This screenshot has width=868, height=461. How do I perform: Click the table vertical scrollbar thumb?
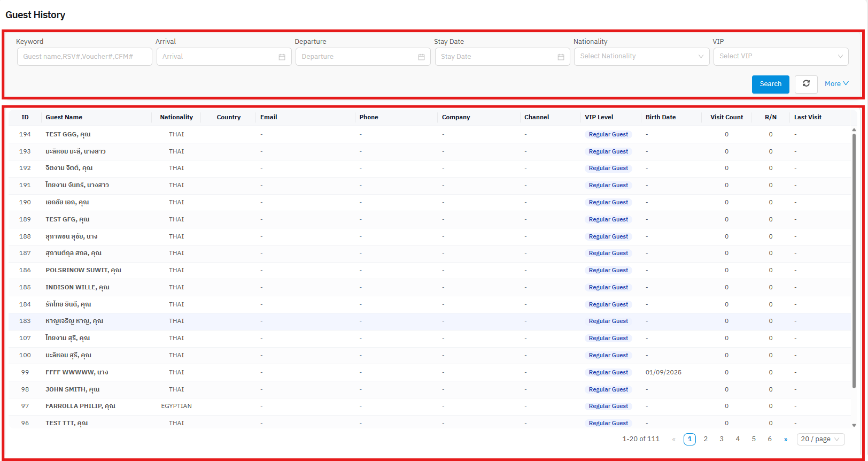pyautogui.click(x=854, y=257)
